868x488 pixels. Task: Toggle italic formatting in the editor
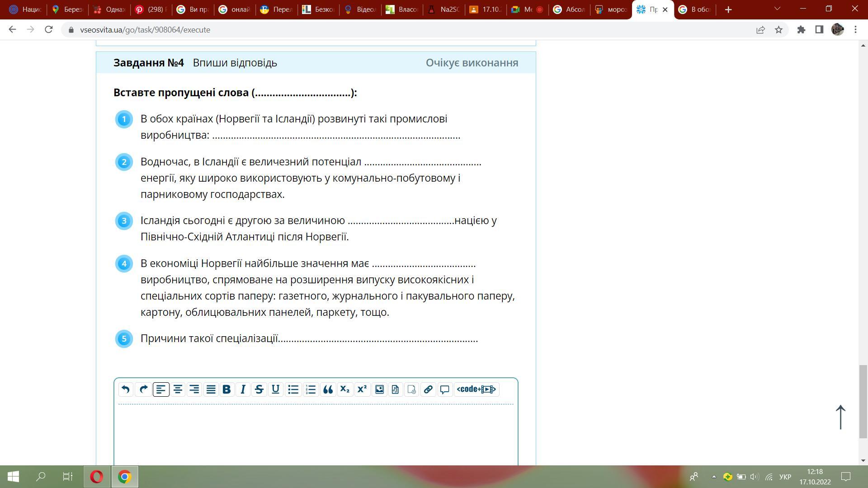tap(243, 389)
